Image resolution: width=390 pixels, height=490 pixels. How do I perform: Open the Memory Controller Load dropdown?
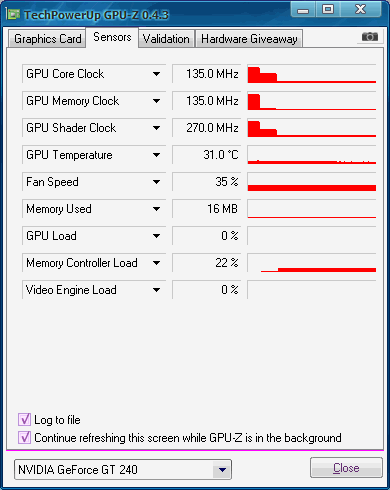coord(156,263)
